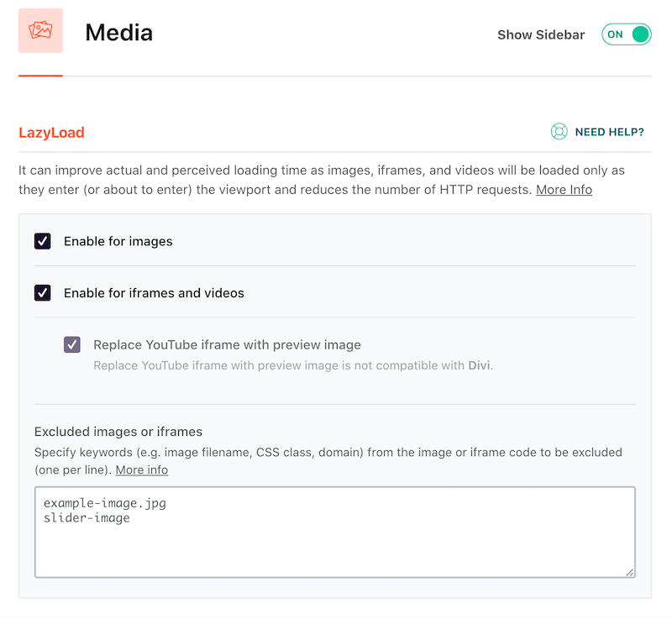The image size is (672, 619).
Task: Select the Media page title
Action: tap(118, 33)
